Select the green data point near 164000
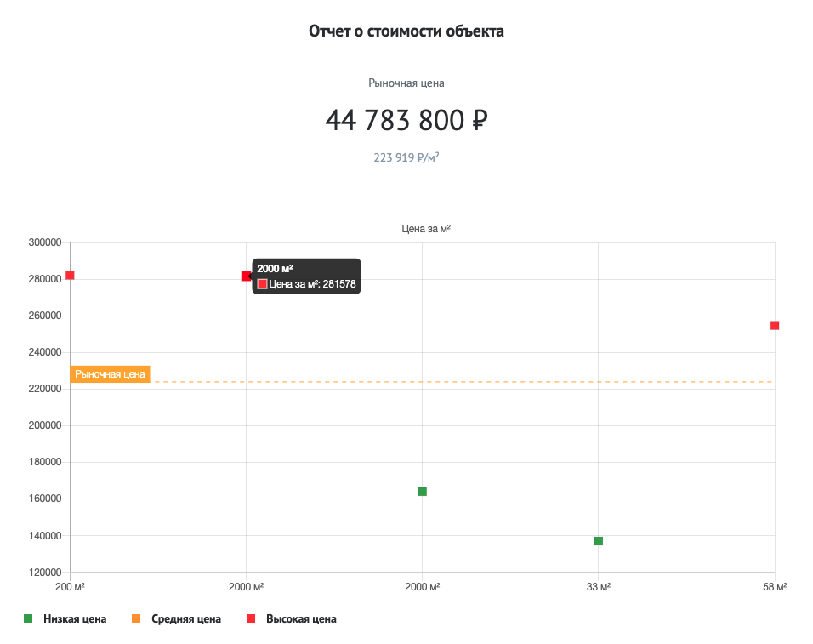This screenshot has width=813, height=644. tap(422, 492)
